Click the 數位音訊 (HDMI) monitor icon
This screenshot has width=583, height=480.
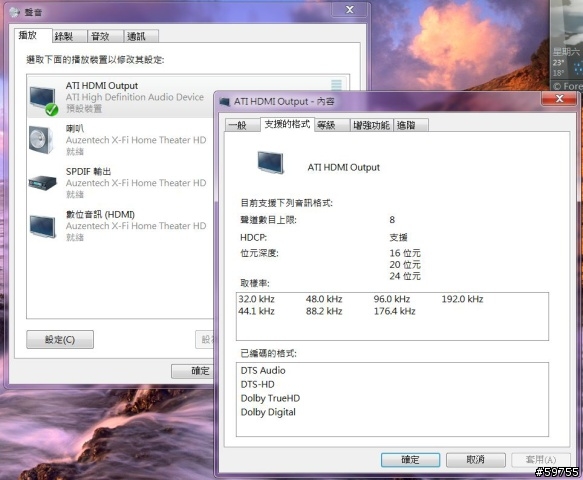(42, 226)
